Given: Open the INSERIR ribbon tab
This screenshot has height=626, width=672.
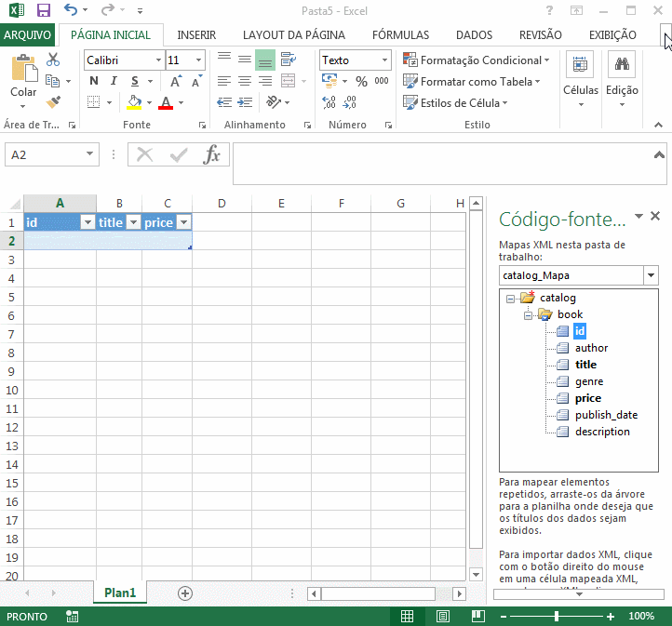Looking at the screenshot, I should pos(196,34).
